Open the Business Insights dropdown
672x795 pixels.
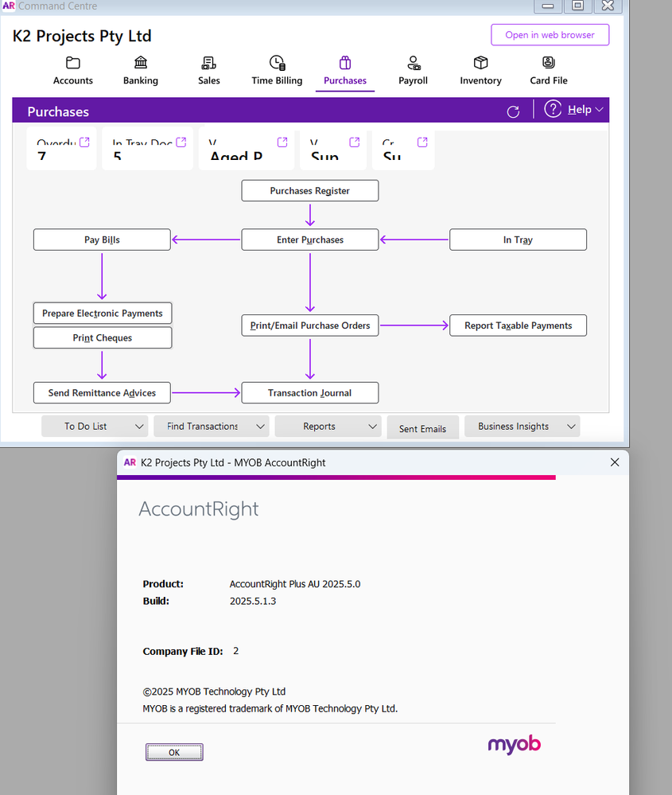570,427
